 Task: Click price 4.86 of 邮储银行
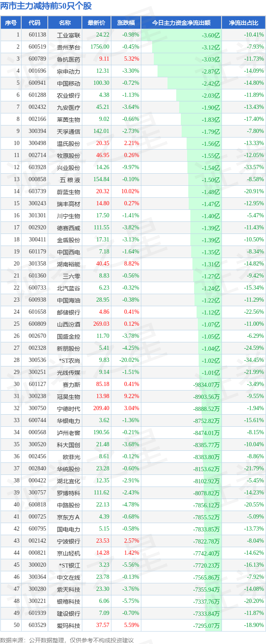(x=104, y=312)
